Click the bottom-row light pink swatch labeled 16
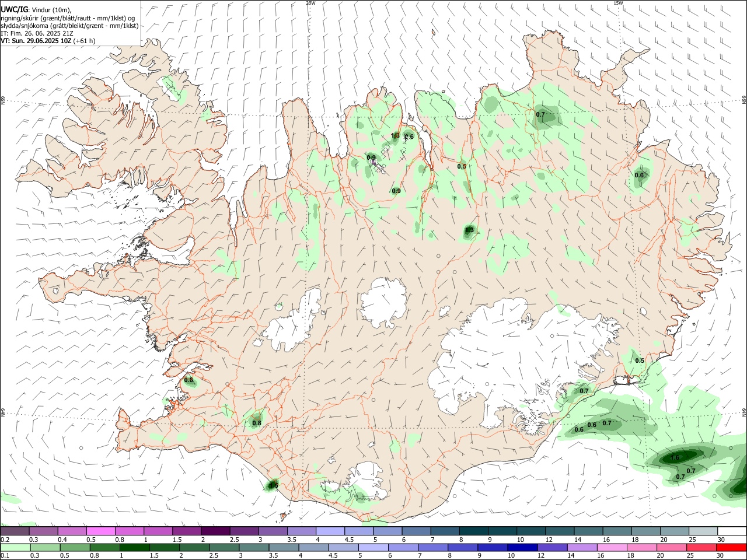747x560 pixels. pos(611,547)
